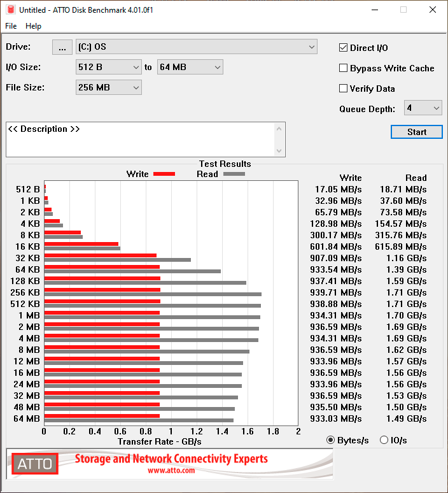Open the Drive (C:) OS dropdown

point(197,47)
